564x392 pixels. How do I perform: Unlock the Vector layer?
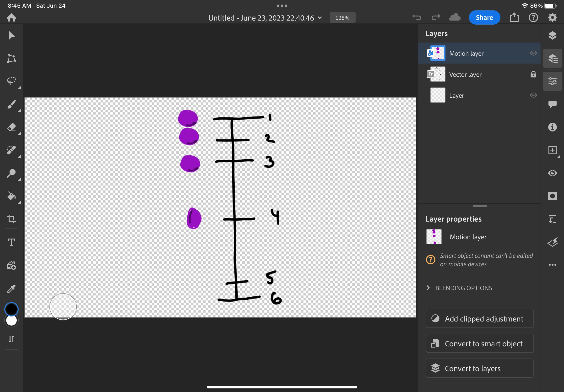tap(533, 74)
